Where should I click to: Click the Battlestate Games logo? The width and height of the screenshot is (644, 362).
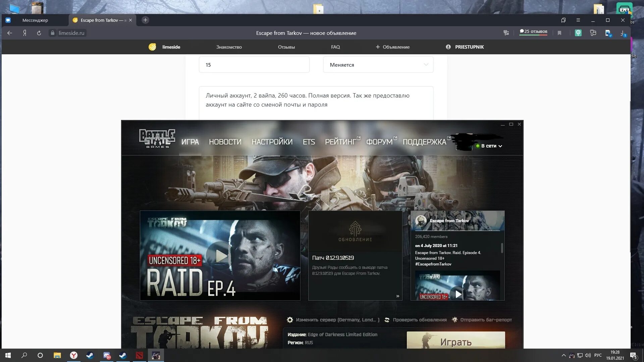157,138
